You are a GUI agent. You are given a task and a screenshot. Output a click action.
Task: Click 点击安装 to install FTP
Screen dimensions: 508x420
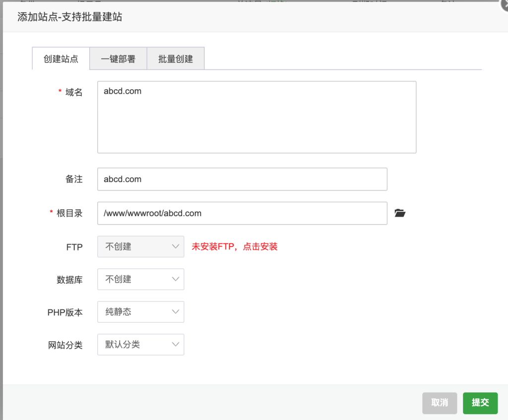coord(260,246)
